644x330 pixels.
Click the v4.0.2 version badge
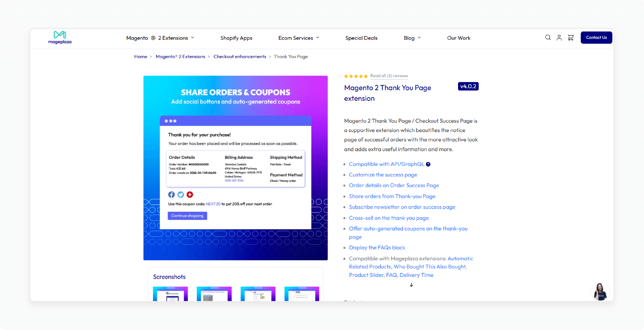pos(468,86)
